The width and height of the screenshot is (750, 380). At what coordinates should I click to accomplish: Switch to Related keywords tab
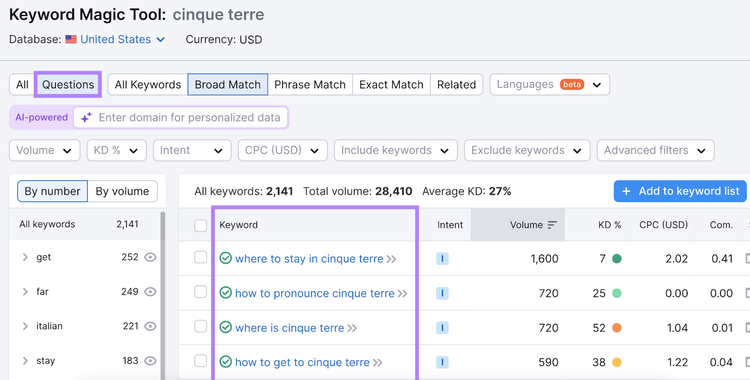pos(456,85)
